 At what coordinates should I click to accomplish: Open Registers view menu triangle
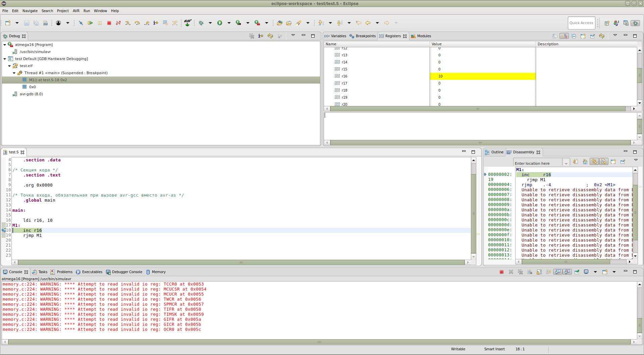pos(615,35)
